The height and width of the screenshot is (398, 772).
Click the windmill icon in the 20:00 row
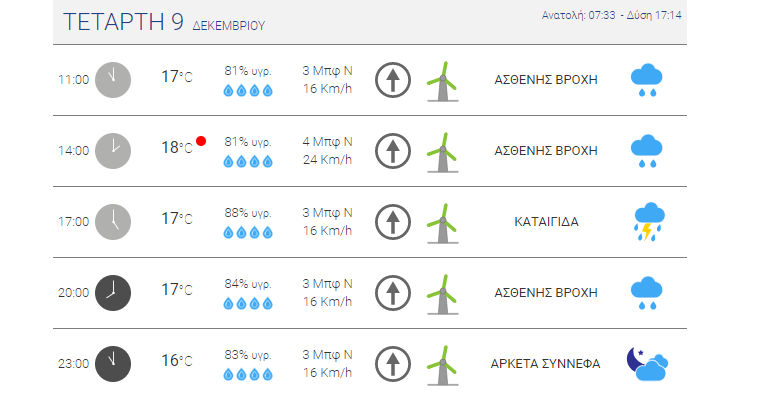pyautogui.click(x=442, y=294)
